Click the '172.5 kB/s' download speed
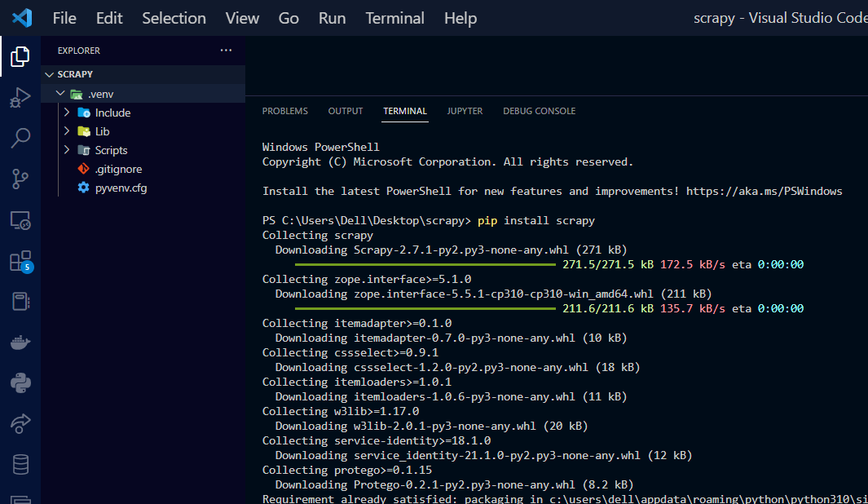This screenshot has width=868, height=504. tap(692, 264)
